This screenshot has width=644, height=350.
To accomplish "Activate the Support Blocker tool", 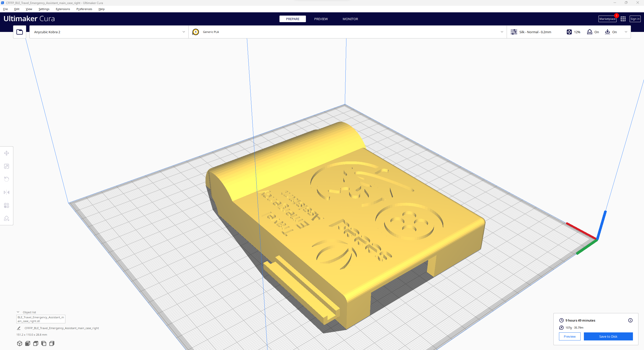I will click(x=7, y=218).
